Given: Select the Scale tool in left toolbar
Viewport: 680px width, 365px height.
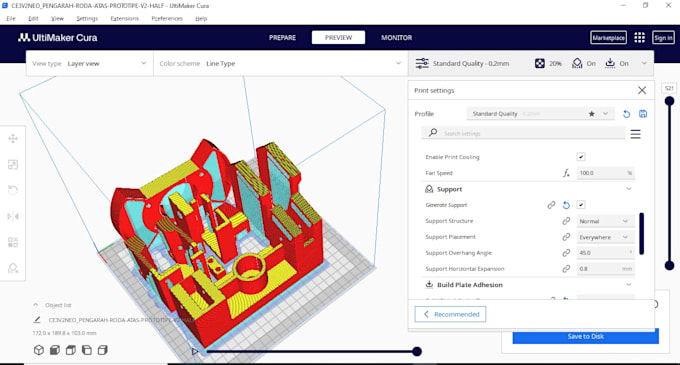Looking at the screenshot, I should pyautogui.click(x=13, y=164).
